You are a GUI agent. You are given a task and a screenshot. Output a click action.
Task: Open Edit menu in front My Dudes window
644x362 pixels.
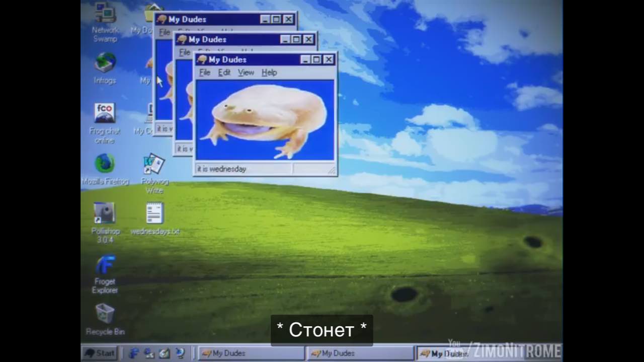pos(224,73)
